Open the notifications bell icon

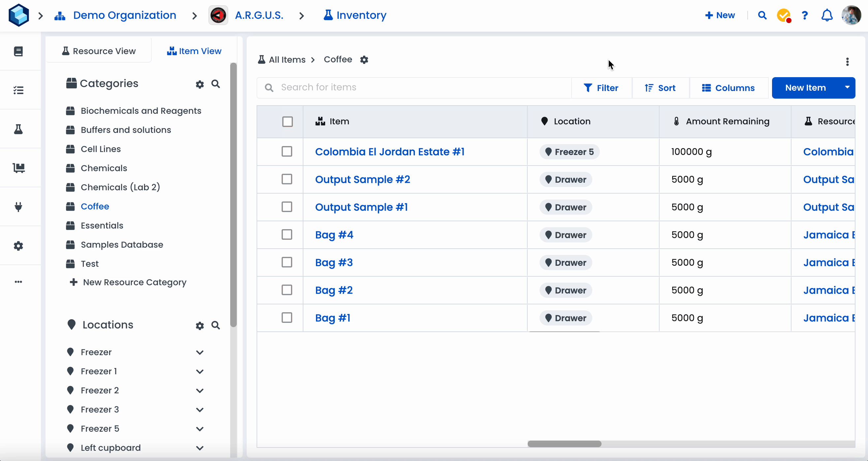[x=827, y=15]
